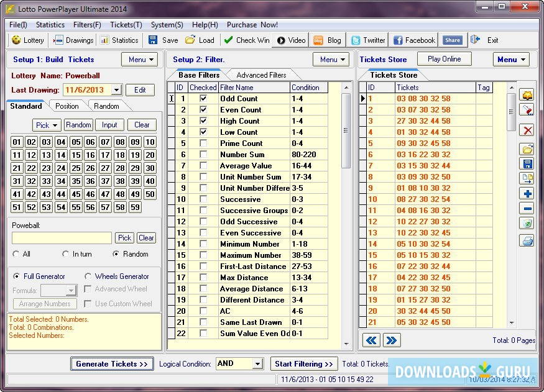Image resolution: width=544 pixels, height=392 pixels.
Task: Click Start Filtering to apply filters
Action: 304,363
